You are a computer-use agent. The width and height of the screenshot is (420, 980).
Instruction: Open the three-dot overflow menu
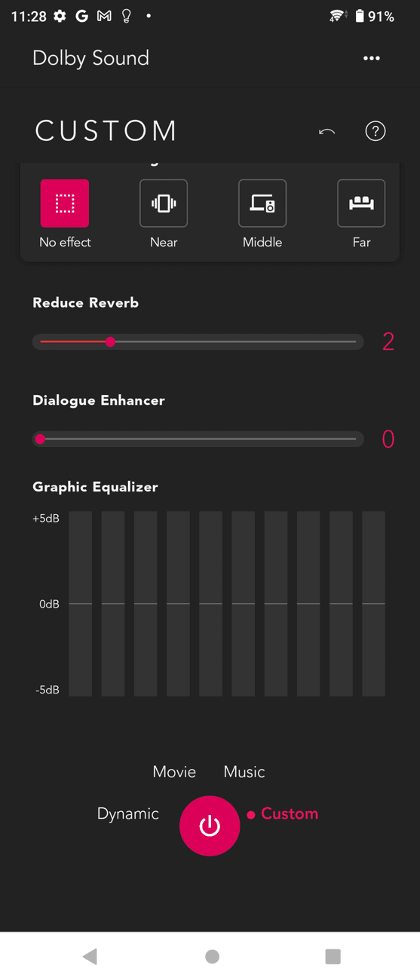[x=372, y=58]
